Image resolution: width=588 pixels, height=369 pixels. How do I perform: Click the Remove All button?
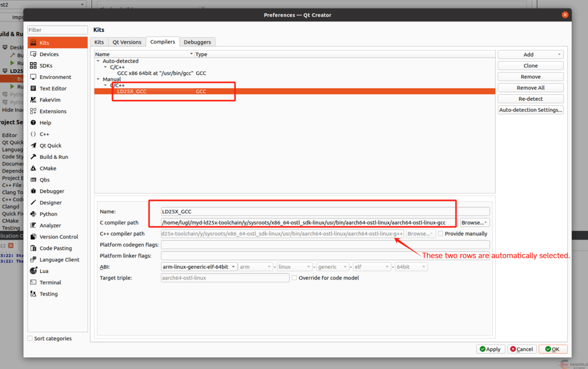[x=530, y=88]
